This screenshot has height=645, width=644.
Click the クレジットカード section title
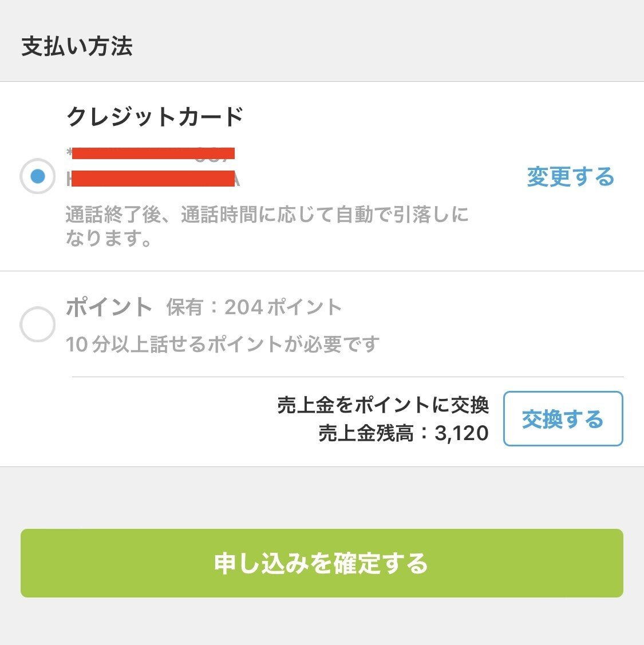pyautogui.click(x=155, y=116)
